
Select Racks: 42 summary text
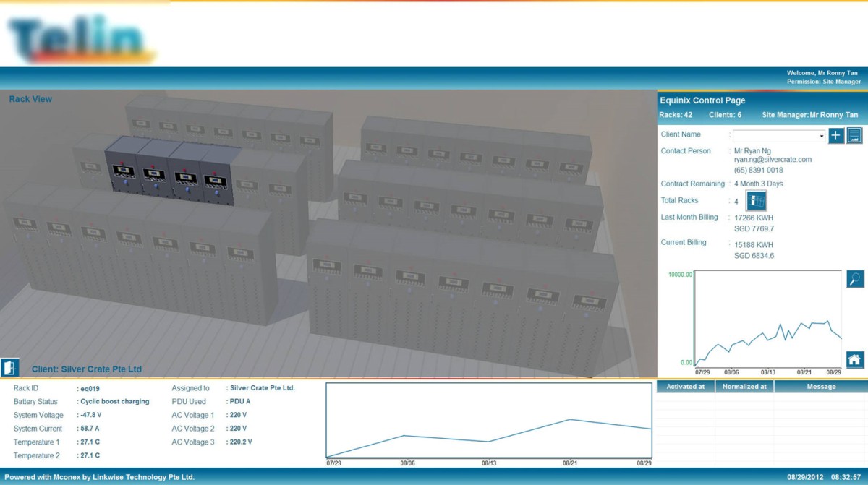click(x=676, y=115)
